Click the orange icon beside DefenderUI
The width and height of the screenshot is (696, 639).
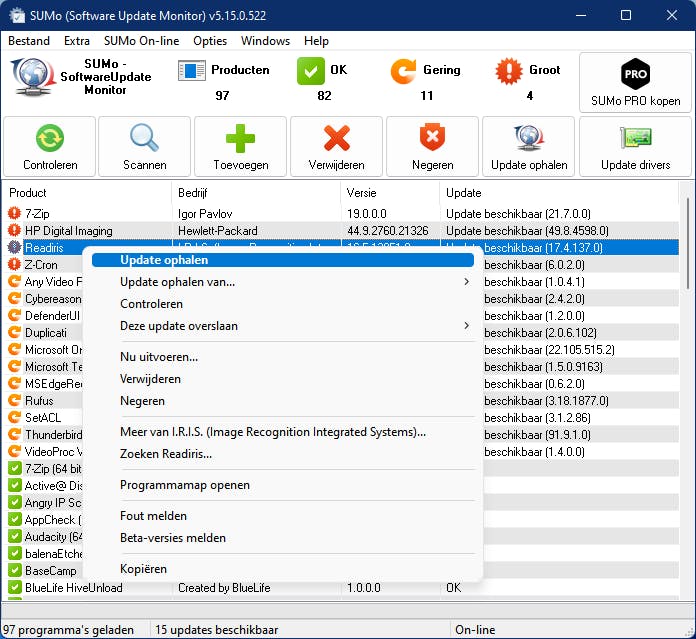click(14, 316)
